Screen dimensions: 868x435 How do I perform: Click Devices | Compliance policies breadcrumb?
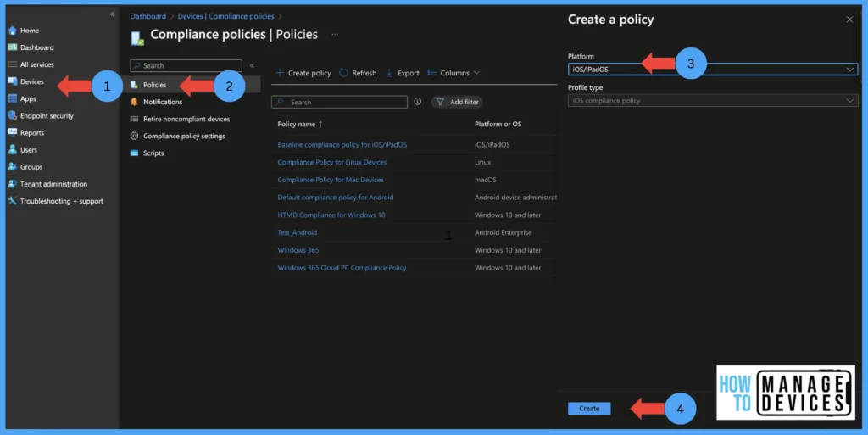225,16
